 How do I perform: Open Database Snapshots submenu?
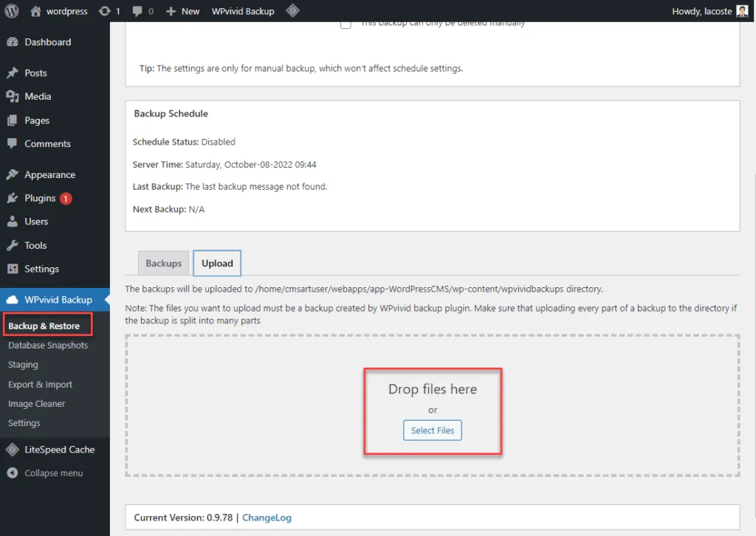48,345
